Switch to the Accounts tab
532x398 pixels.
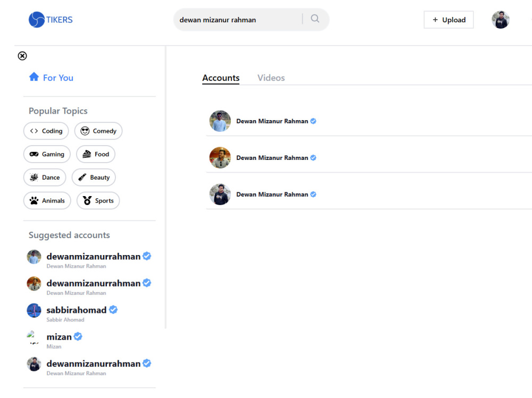[221, 78]
